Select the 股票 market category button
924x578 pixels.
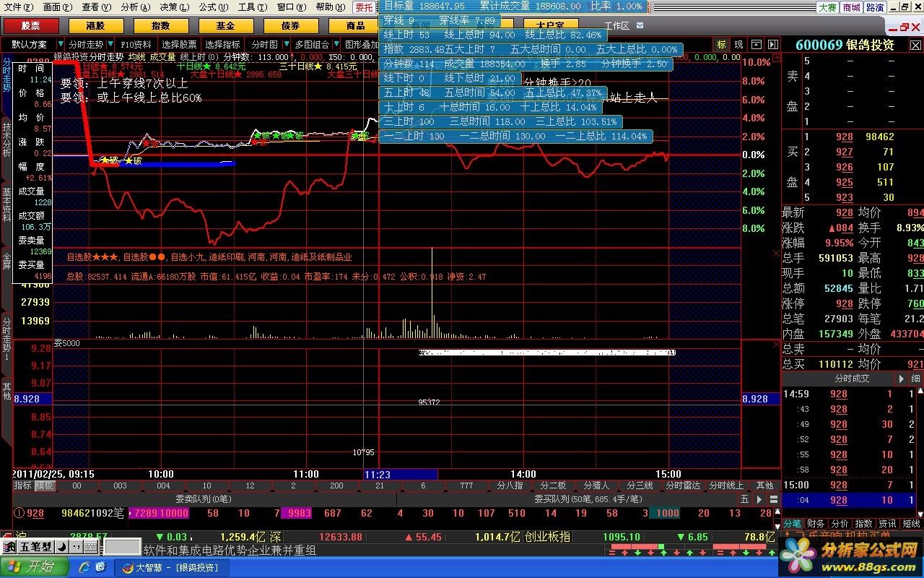[x=30, y=26]
